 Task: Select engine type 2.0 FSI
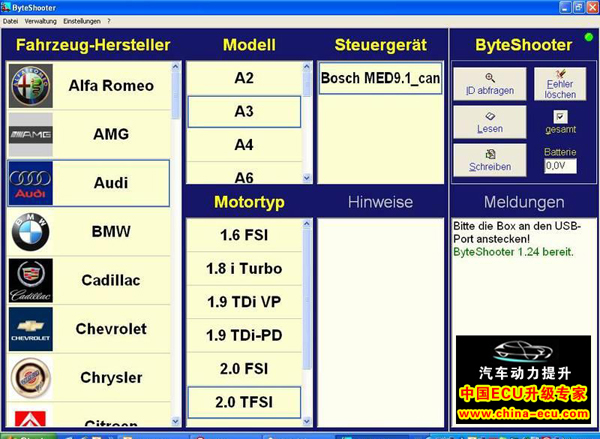point(244,369)
